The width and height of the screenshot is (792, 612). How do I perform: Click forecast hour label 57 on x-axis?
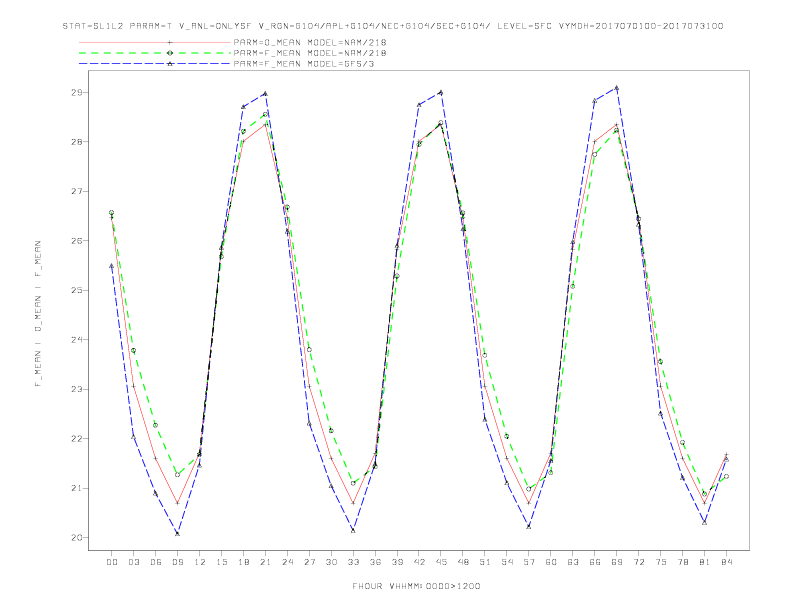pos(529,562)
